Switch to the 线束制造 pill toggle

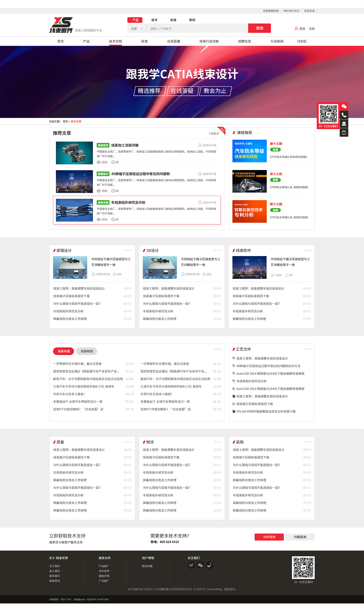click(x=87, y=351)
